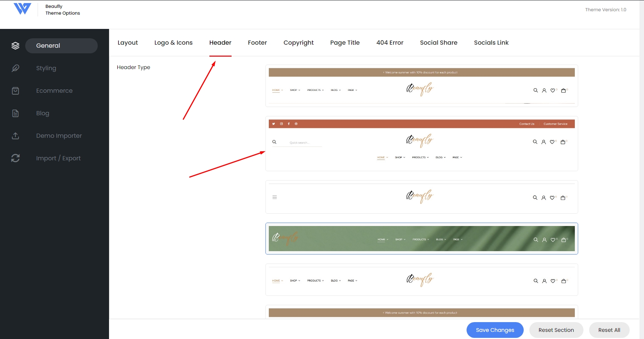
Task: Click the Styling feather icon
Action: click(15, 68)
